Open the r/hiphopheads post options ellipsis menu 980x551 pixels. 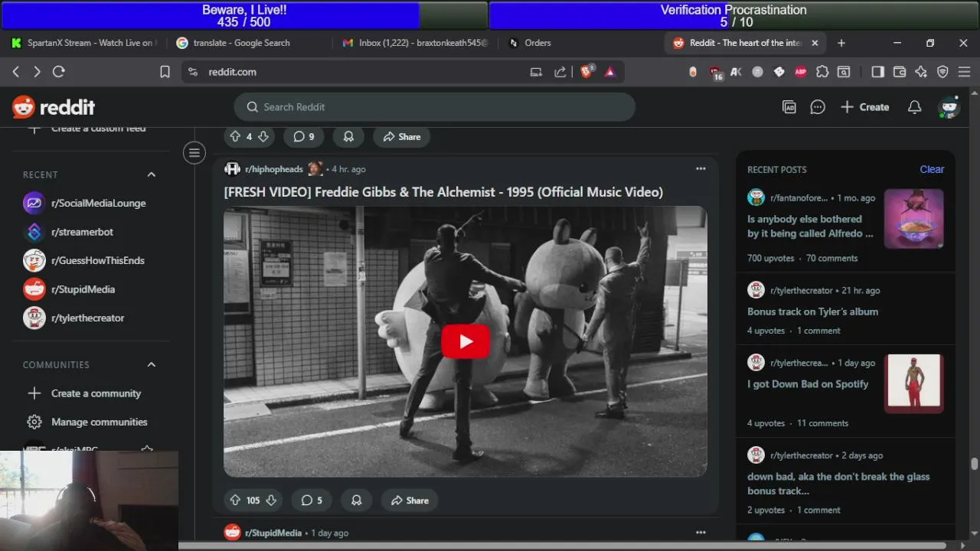(x=701, y=169)
